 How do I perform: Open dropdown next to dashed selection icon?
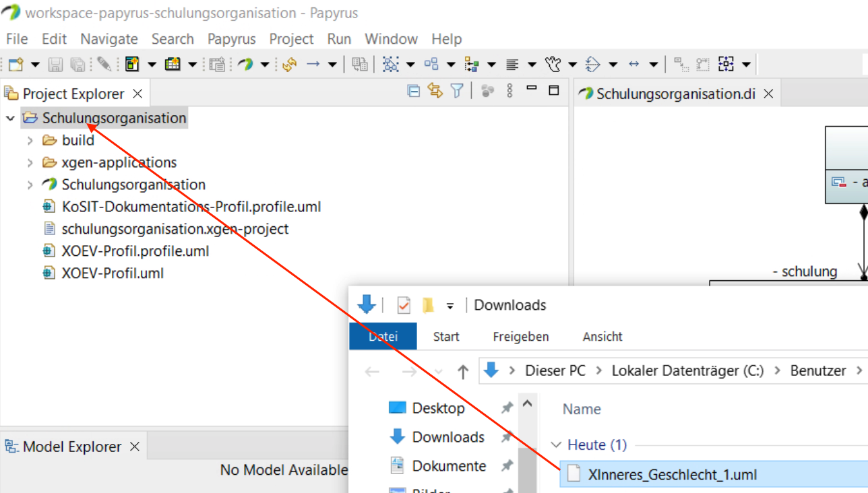pos(745,65)
